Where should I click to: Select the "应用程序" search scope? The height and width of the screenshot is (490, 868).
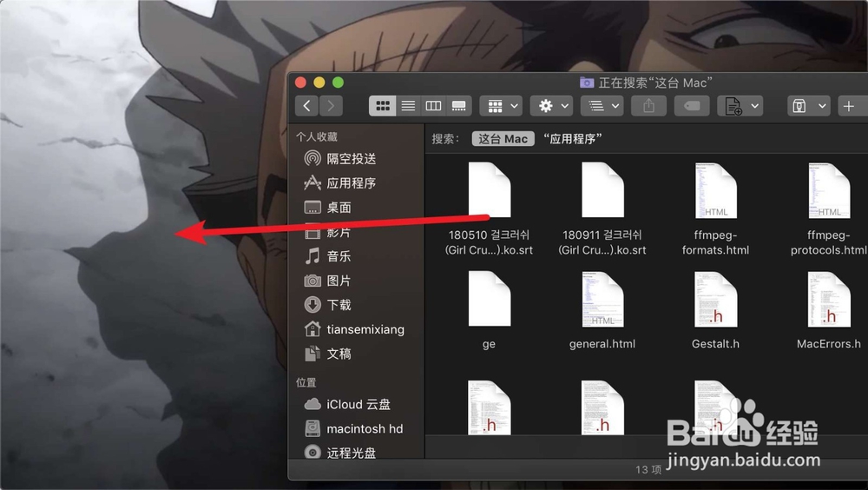click(x=573, y=139)
